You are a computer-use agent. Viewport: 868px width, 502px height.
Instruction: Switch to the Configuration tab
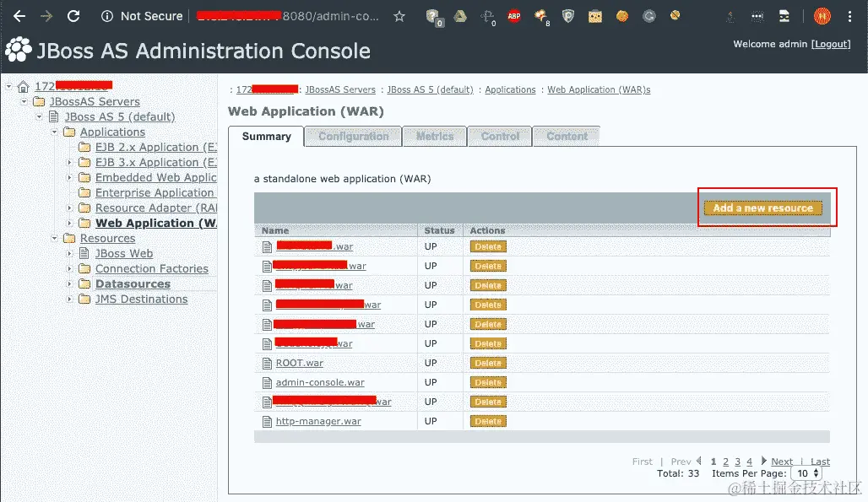(x=353, y=137)
